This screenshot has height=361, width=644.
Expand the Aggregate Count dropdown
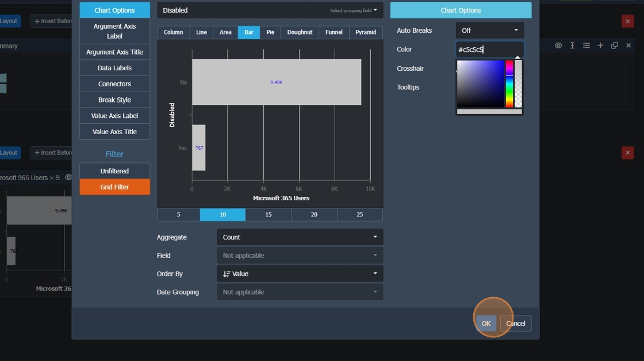(300, 237)
